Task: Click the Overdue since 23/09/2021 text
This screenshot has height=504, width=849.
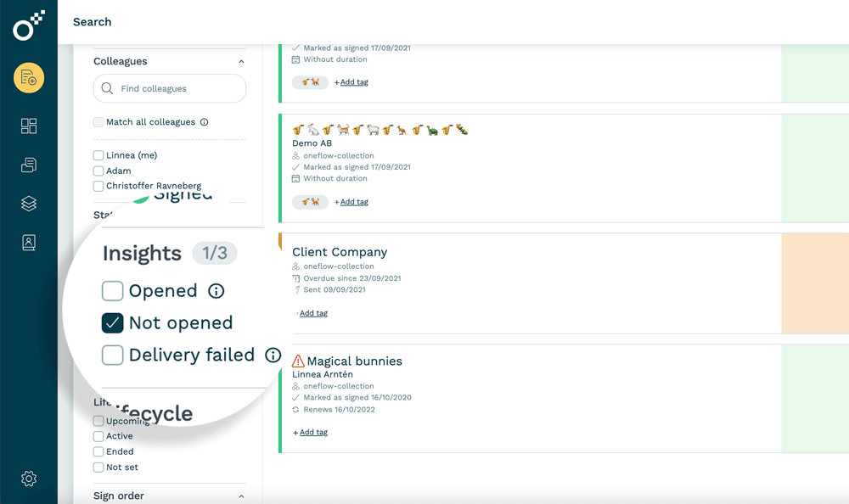Action: [352, 278]
